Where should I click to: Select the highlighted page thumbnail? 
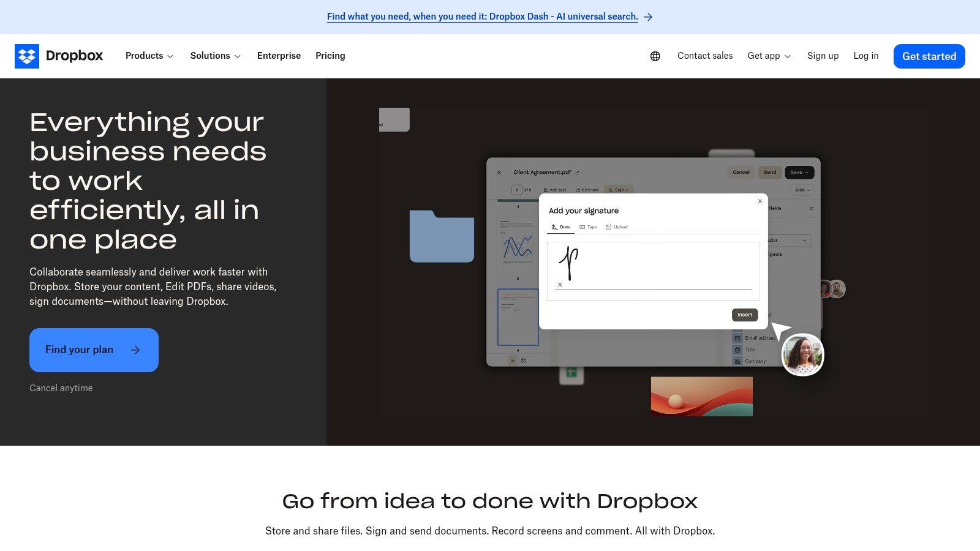tap(518, 317)
